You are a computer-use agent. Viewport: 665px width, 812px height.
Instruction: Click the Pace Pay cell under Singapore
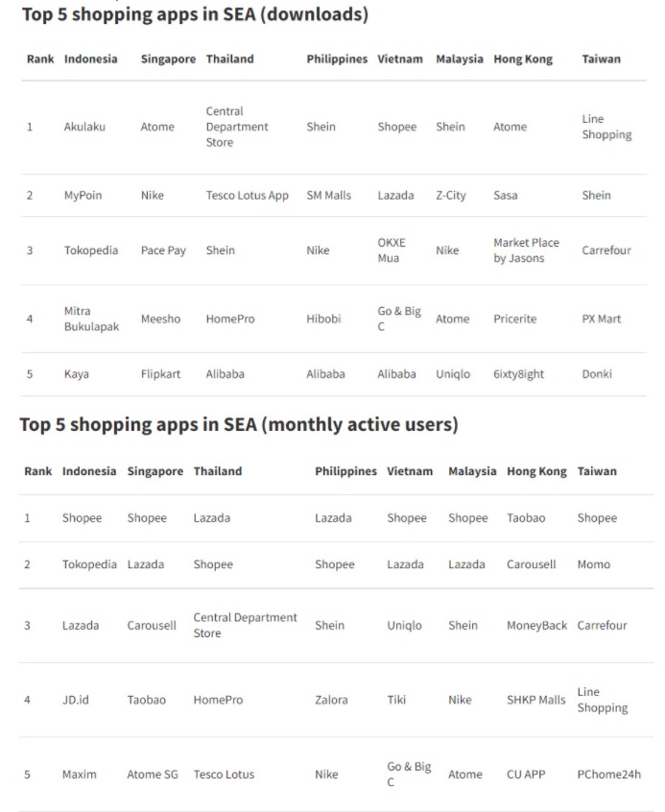pyautogui.click(x=163, y=251)
